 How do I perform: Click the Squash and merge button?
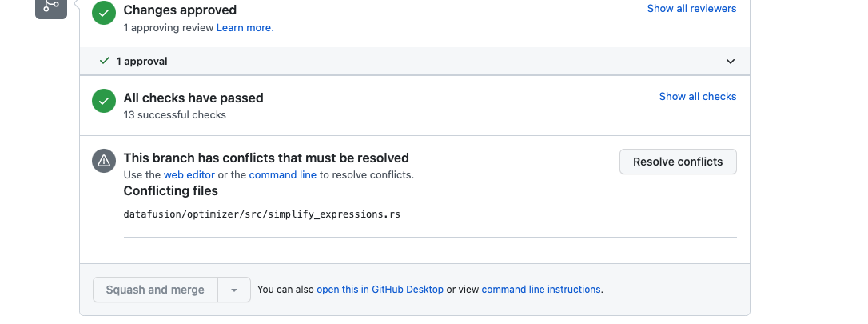click(155, 290)
